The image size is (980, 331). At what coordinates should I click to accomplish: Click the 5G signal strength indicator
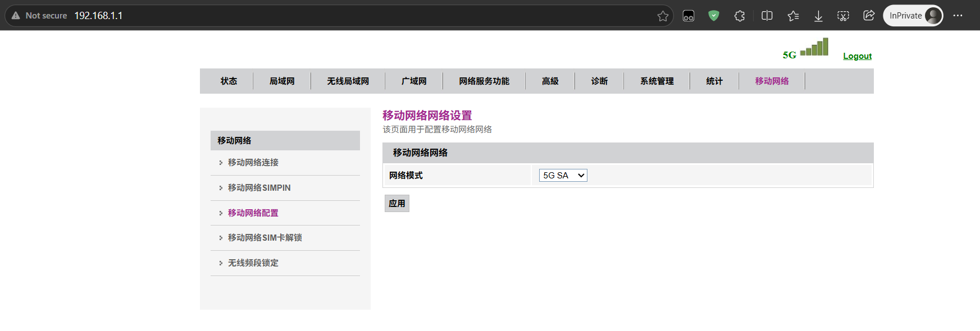pyautogui.click(x=805, y=49)
